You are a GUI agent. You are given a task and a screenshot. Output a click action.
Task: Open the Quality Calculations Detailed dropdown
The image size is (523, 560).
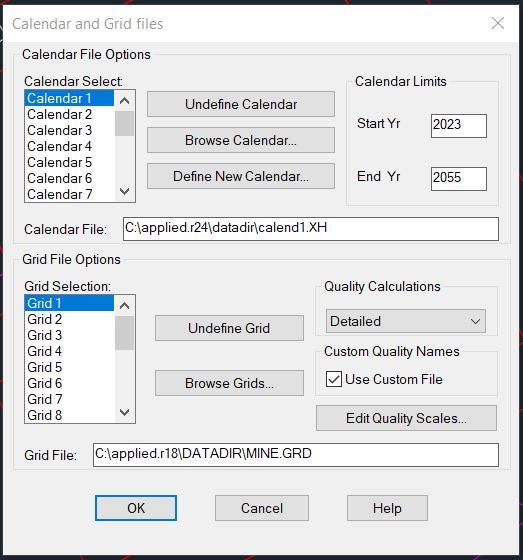405,321
